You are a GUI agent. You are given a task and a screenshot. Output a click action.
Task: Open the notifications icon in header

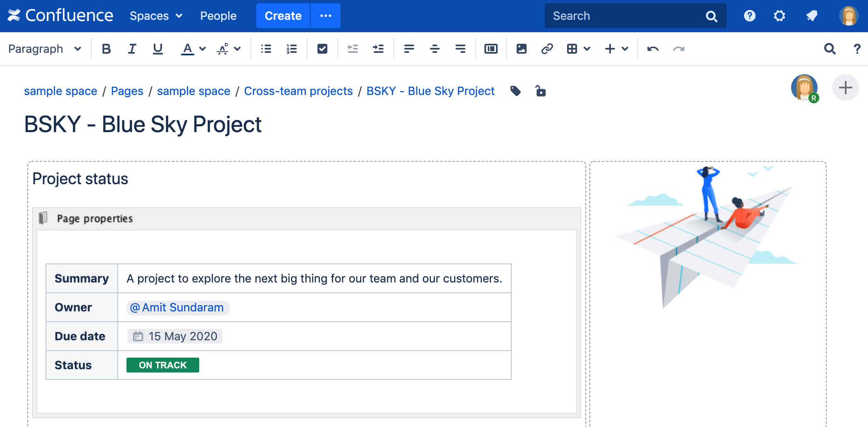(812, 16)
